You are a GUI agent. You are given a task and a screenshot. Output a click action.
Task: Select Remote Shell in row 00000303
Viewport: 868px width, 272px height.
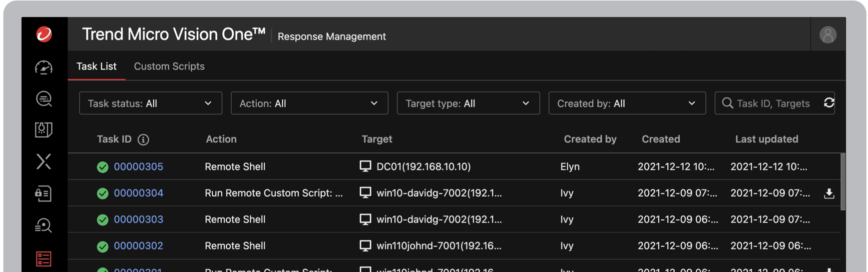click(235, 219)
